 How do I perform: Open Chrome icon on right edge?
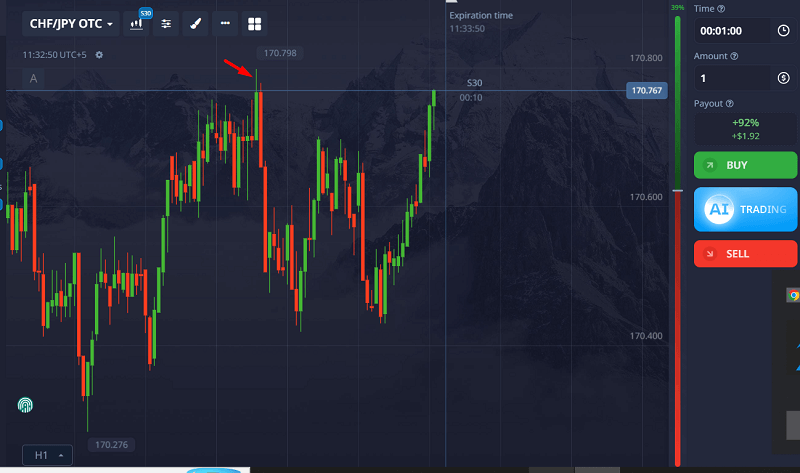[x=792, y=295]
